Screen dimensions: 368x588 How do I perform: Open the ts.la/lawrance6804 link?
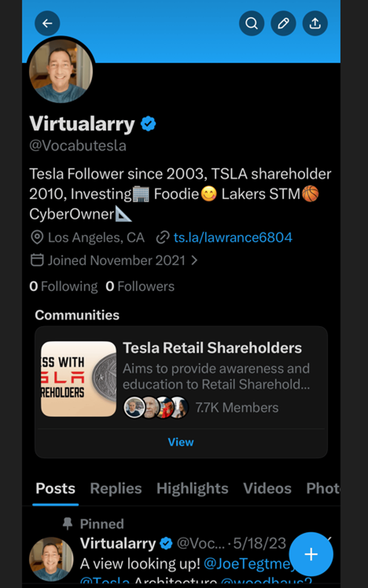click(233, 237)
